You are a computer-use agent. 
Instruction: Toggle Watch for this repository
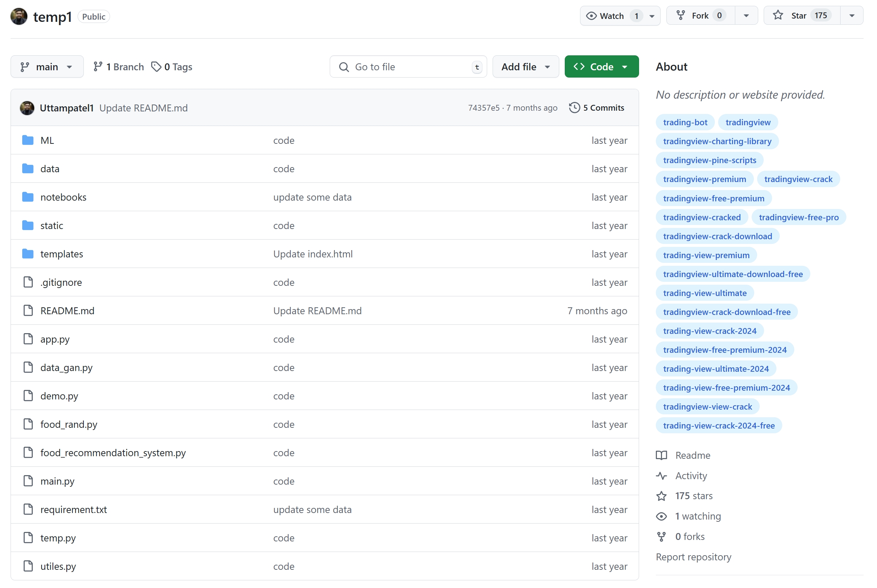pyautogui.click(x=611, y=16)
